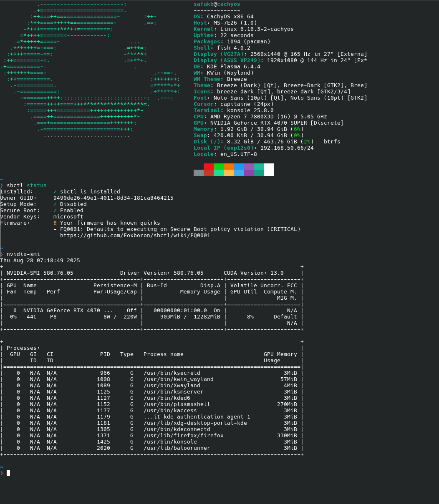Click the 'nvidia-smi' command text
This screenshot has height=504, width=439.
tap(23, 254)
